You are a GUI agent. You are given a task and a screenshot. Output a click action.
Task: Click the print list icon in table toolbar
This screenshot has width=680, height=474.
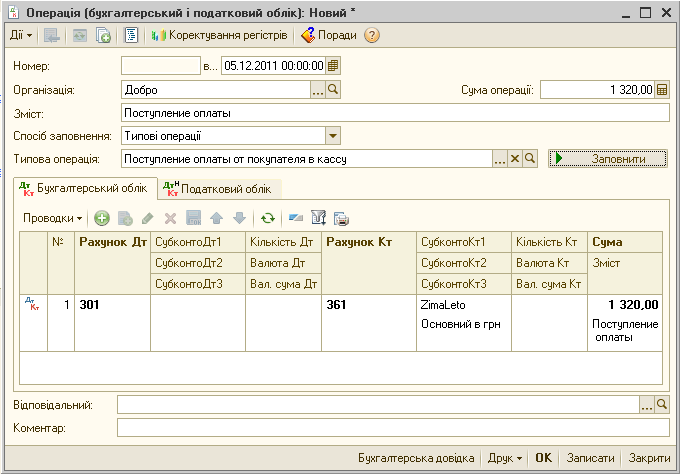[x=342, y=218]
